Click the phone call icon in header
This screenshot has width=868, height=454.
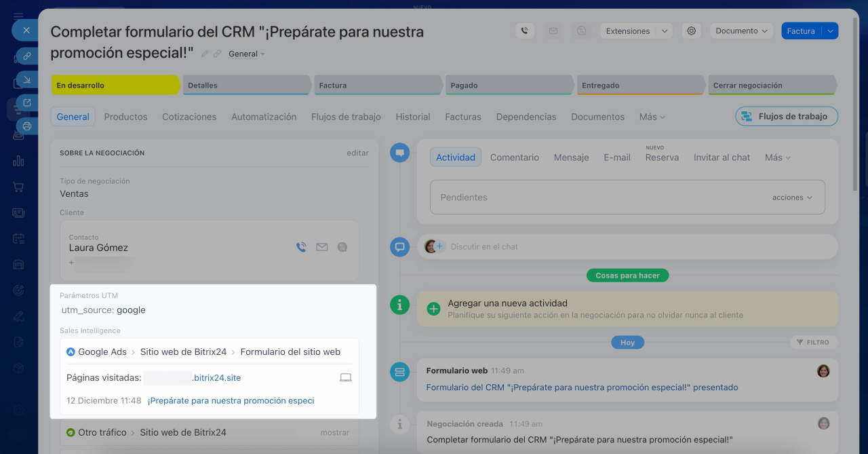pyautogui.click(x=524, y=31)
